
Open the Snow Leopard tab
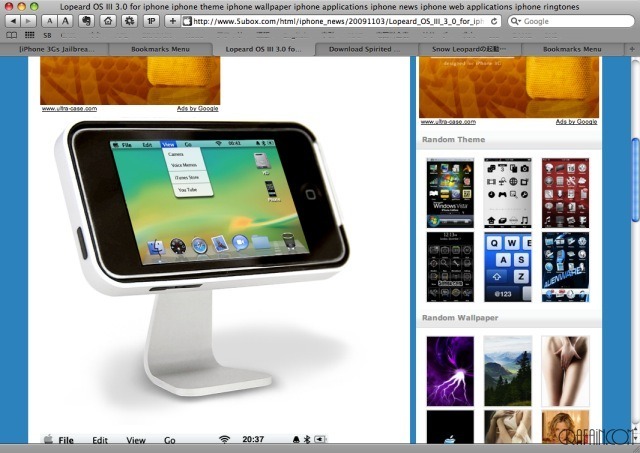pos(469,49)
